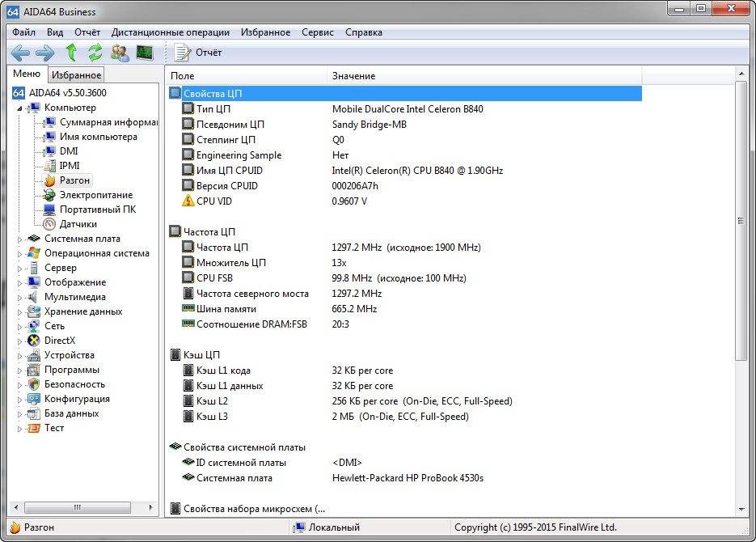Click the Системная плата row icon
The width and height of the screenshot is (756, 542).
(x=188, y=477)
